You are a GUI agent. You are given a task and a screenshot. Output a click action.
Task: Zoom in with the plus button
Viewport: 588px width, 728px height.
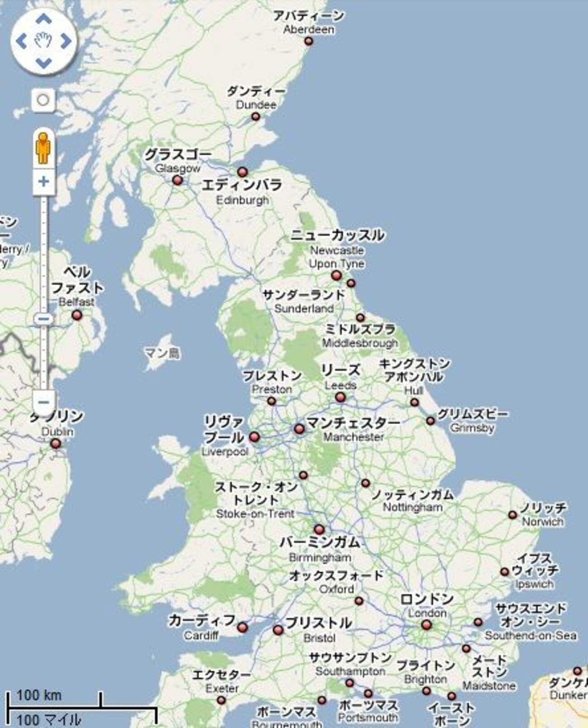pyautogui.click(x=44, y=182)
